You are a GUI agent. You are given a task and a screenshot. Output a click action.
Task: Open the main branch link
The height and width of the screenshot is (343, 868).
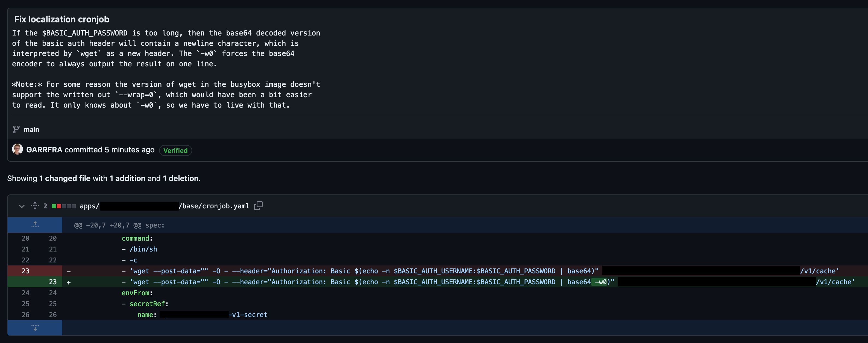31,130
